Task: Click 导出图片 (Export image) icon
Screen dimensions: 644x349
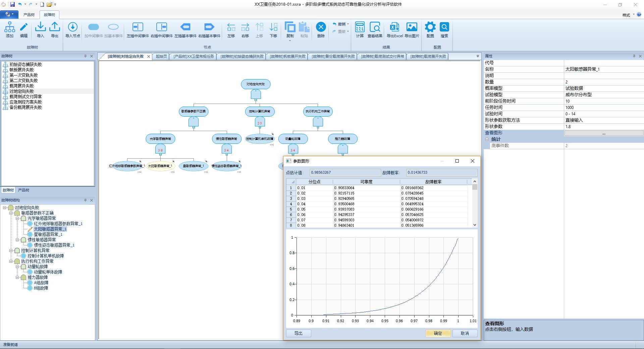Action: tap(412, 30)
